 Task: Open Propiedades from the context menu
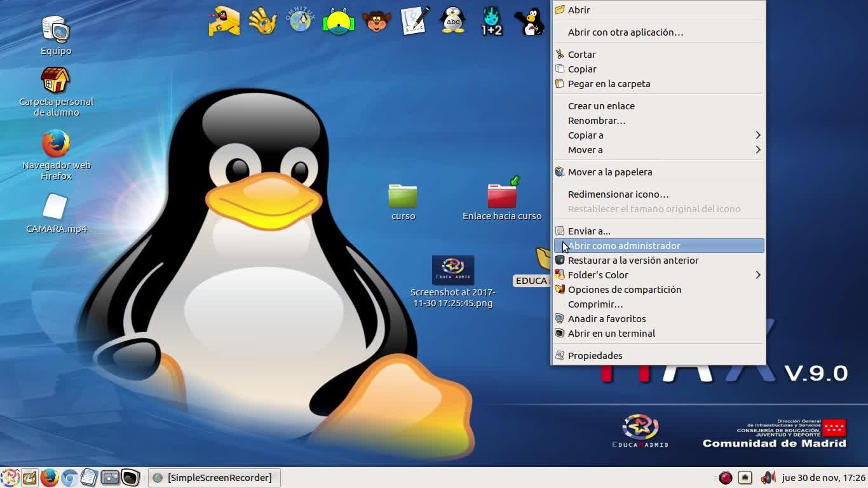[659, 356]
